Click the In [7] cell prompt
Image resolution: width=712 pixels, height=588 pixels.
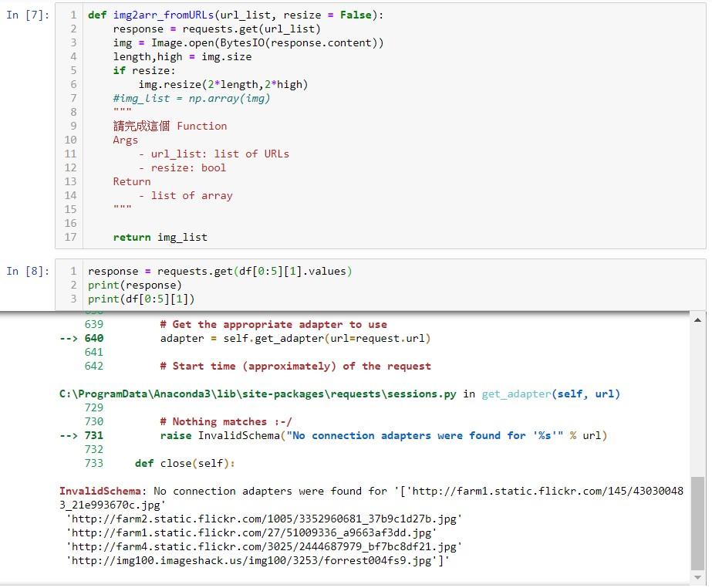point(27,15)
